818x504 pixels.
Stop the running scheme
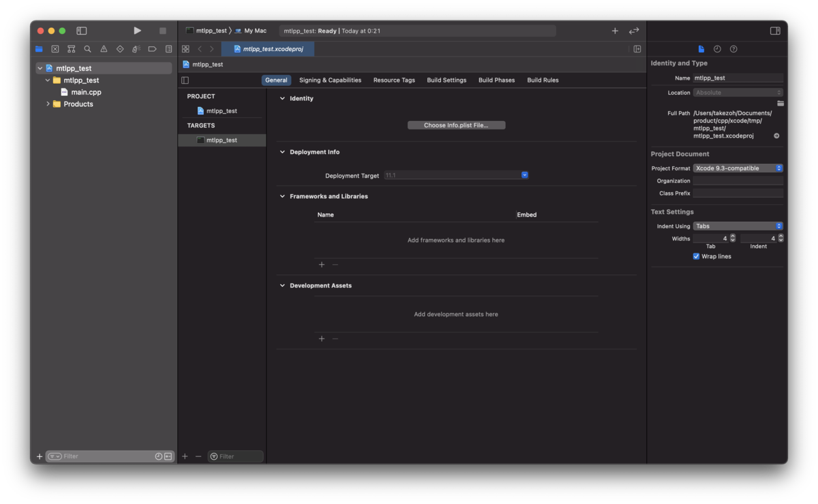162,31
